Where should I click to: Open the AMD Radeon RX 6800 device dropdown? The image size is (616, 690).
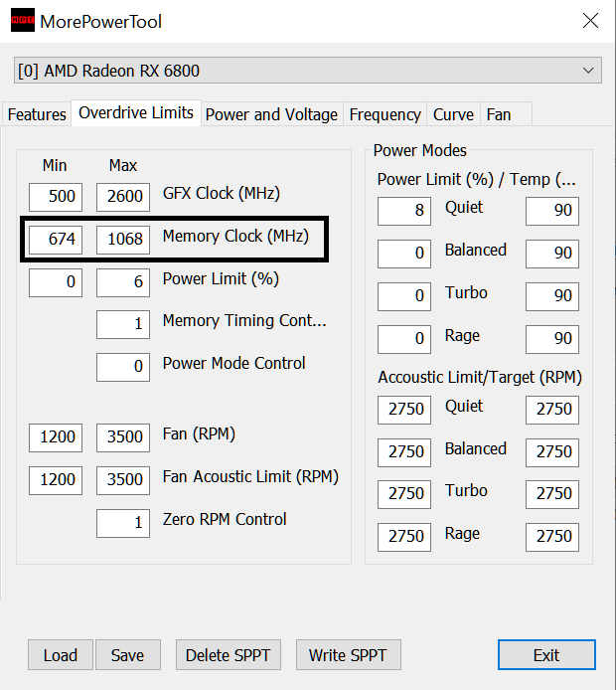pos(308,71)
